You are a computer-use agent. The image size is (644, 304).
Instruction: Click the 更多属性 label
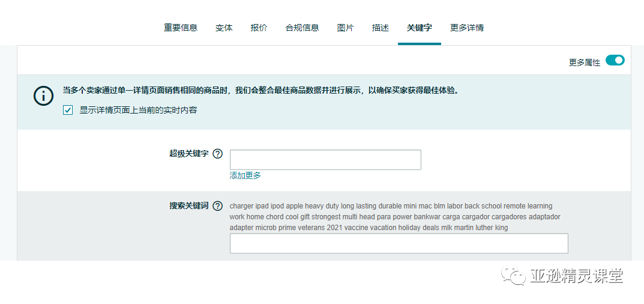click(585, 62)
